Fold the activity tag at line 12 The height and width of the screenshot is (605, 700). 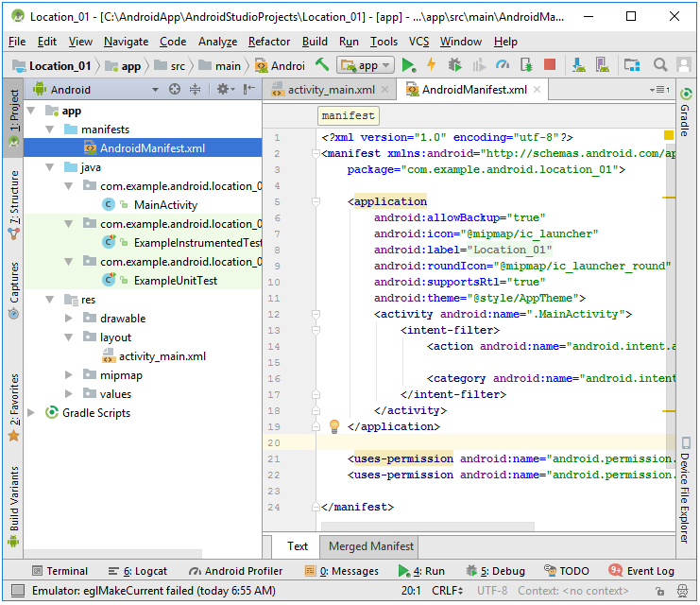coord(316,315)
